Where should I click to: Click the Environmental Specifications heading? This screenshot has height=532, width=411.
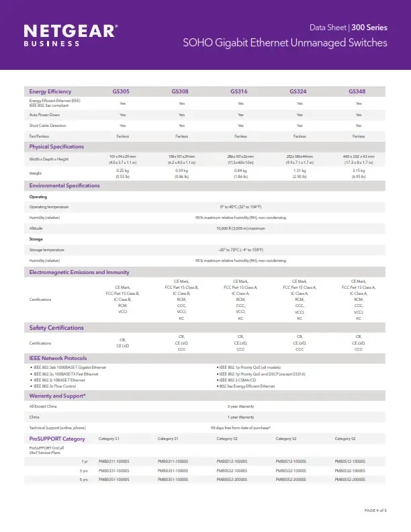(64, 185)
